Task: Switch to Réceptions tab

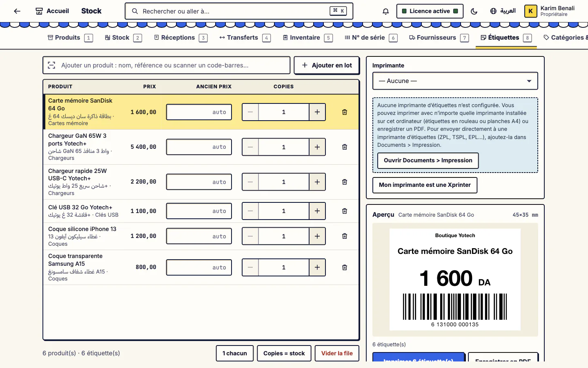Action: 180,38
